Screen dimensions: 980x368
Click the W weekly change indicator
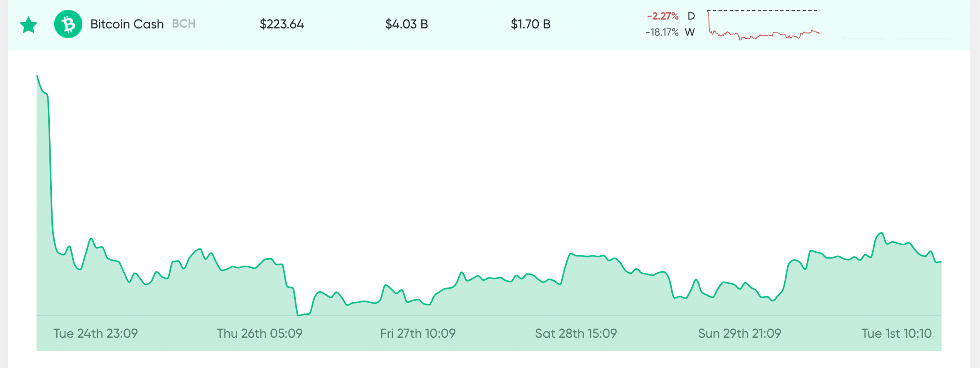[x=691, y=33]
